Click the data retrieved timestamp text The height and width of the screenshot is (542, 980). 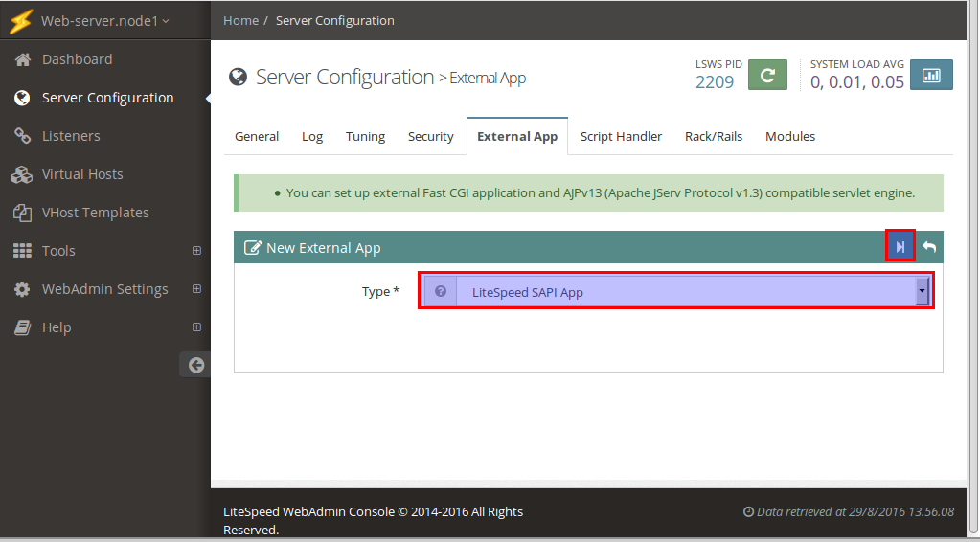tap(855, 512)
